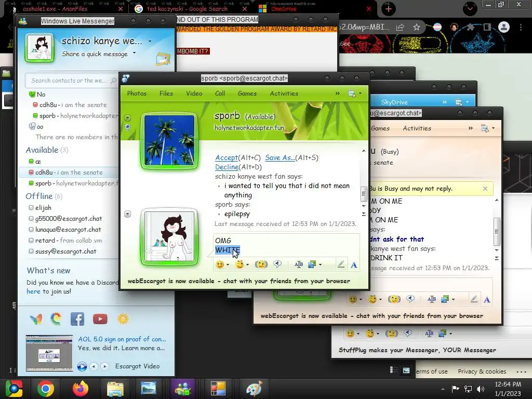This screenshot has height=399, width=532.
Task: Open File Explorer from the taskbar
Action: 115,389
